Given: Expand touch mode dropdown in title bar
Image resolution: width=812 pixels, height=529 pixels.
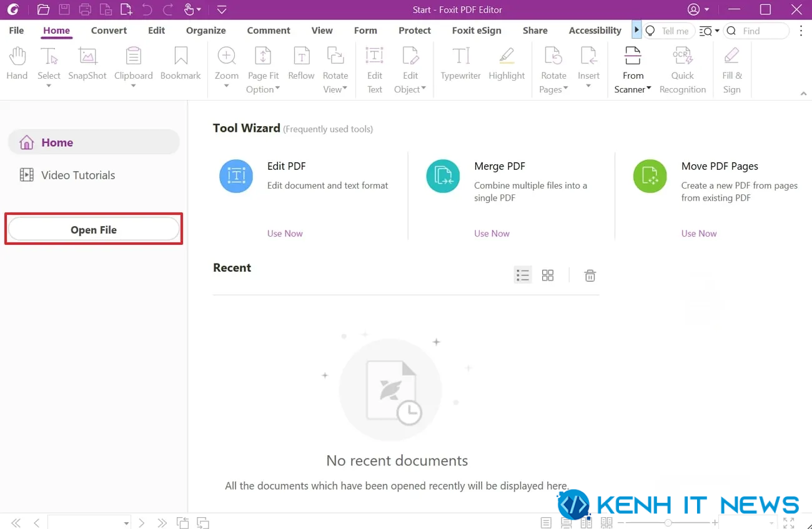Looking at the screenshot, I should (x=199, y=9).
